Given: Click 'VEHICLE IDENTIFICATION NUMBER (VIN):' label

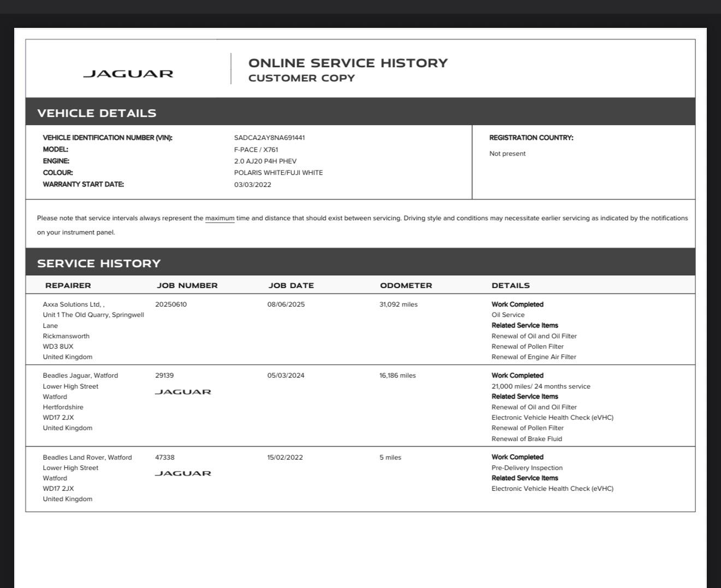Looking at the screenshot, I should 108,138.
